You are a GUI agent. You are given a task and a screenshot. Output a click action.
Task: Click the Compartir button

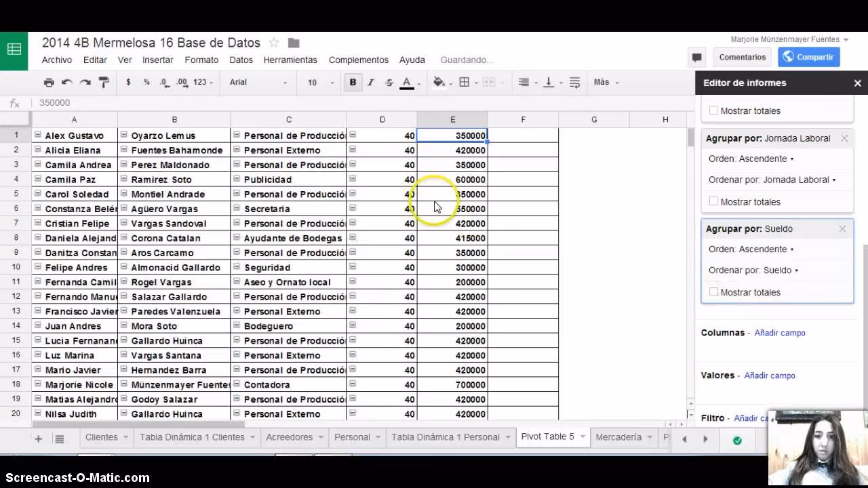(x=809, y=57)
